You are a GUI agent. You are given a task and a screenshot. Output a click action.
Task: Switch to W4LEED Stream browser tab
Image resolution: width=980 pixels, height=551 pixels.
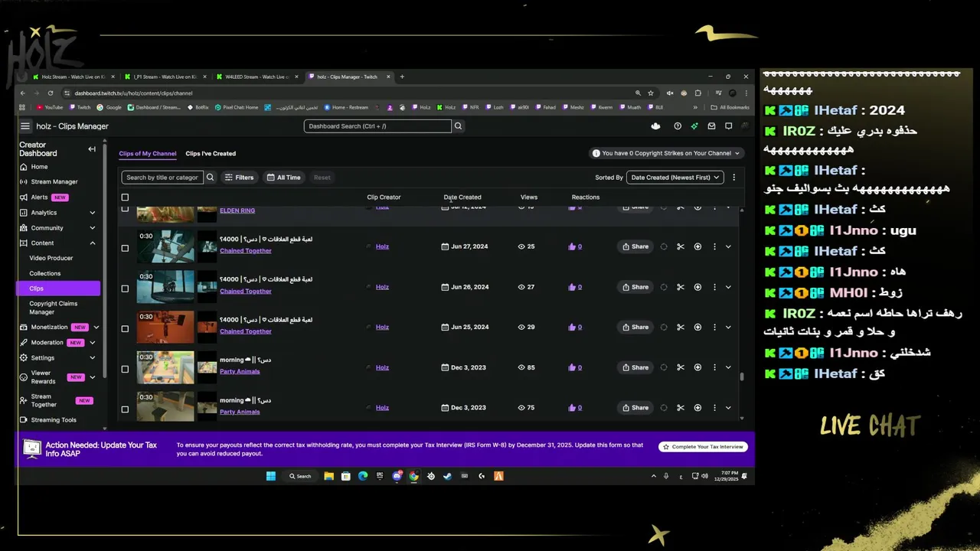point(256,77)
